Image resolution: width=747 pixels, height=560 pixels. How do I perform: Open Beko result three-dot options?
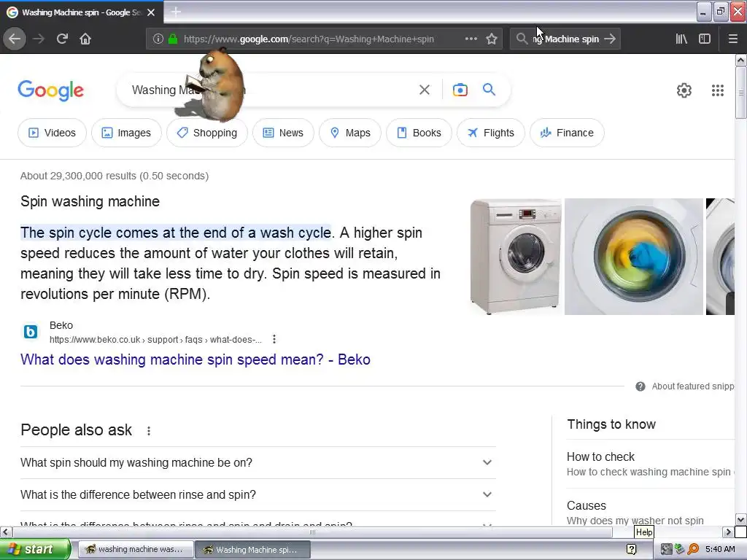click(274, 339)
